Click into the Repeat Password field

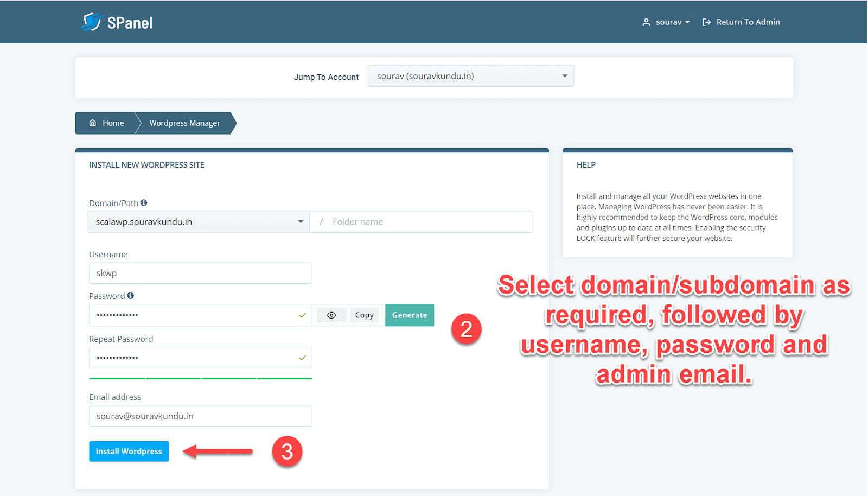(201, 358)
